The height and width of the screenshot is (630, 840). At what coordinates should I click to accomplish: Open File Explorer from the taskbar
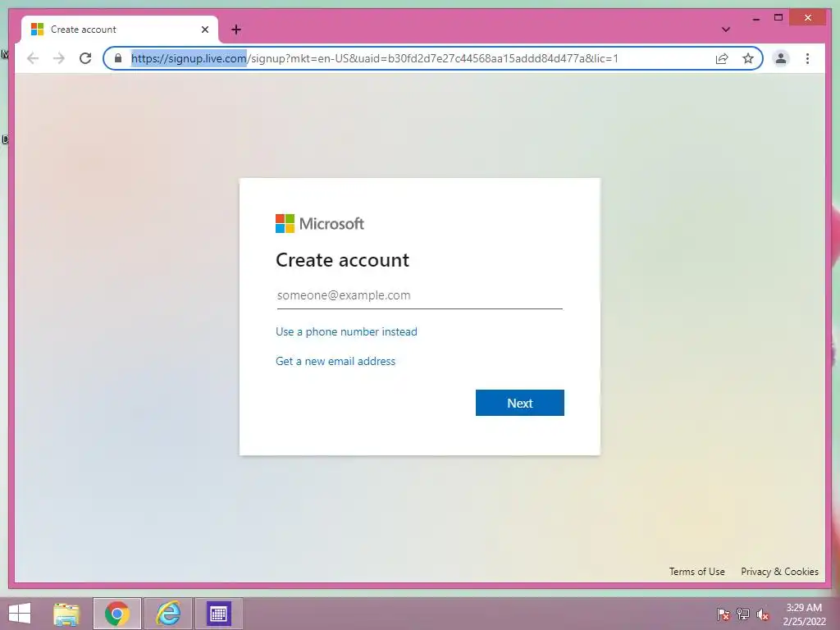click(x=66, y=614)
